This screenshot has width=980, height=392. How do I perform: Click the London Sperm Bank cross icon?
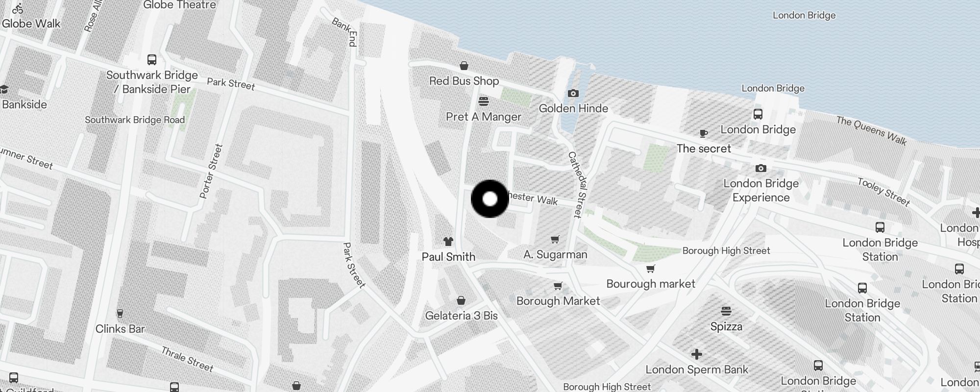point(696,354)
